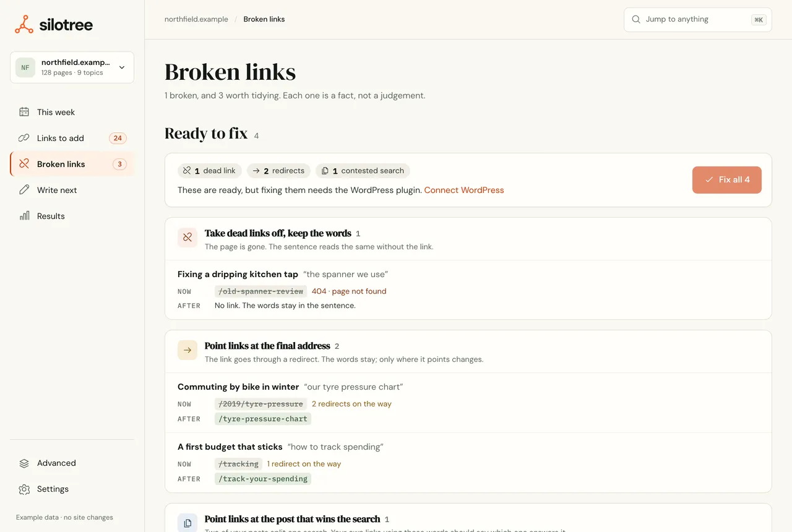Click the 2 redirects chip
The height and width of the screenshot is (532, 792).
click(279, 171)
